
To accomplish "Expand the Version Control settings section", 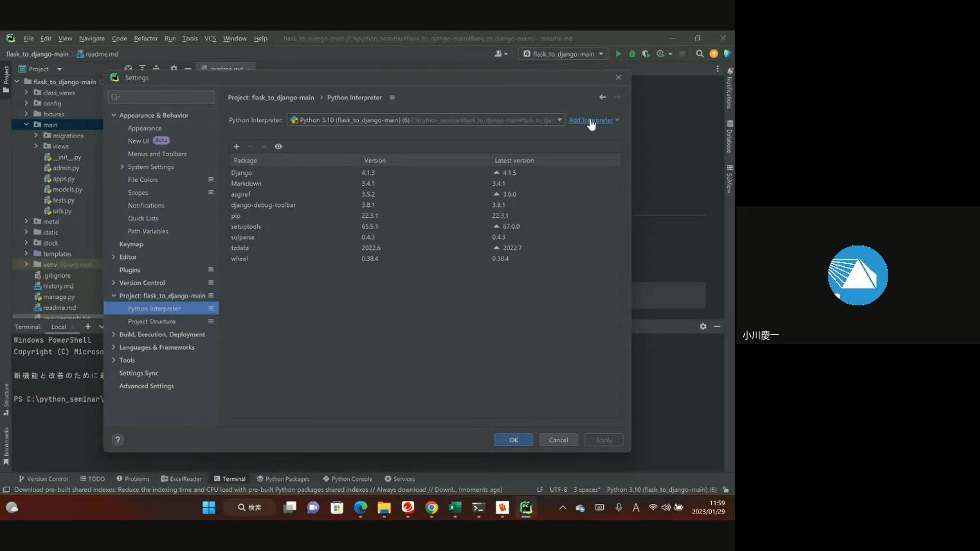I will pos(114,283).
